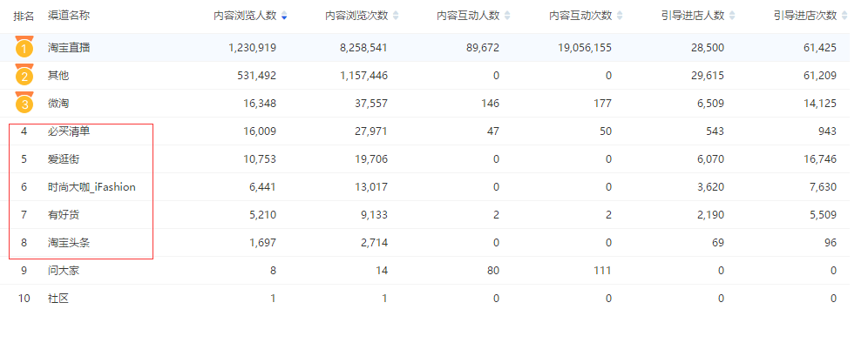This screenshot has width=868, height=343.
Task: Sort by 内容互动人数 arrow icon
Action: coord(507,16)
